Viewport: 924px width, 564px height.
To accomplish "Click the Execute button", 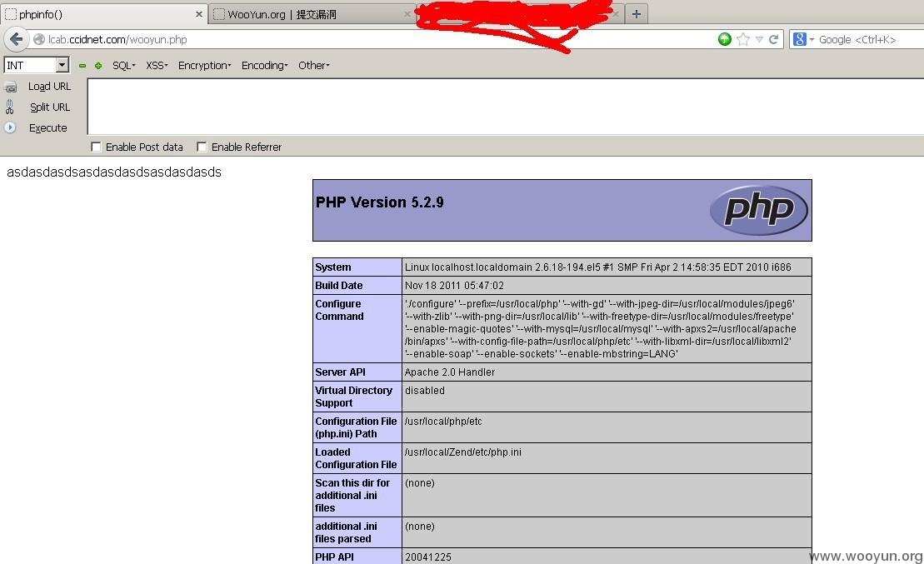I will click(x=47, y=128).
